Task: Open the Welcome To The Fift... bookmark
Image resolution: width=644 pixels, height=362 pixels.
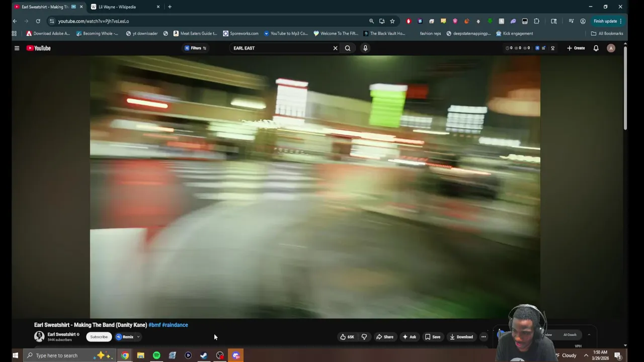Action: pyautogui.click(x=335, y=34)
